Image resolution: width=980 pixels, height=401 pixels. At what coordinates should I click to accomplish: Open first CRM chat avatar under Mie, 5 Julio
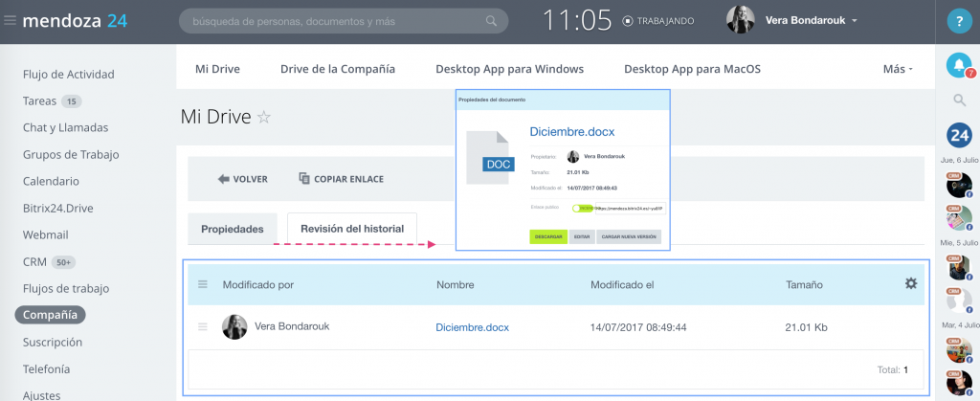[959, 268]
